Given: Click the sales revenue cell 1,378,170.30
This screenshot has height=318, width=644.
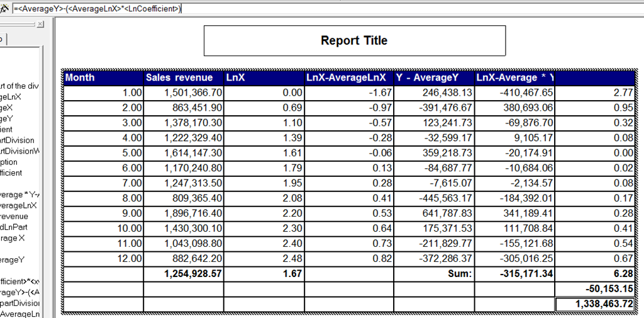Looking at the screenshot, I should point(183,123).
